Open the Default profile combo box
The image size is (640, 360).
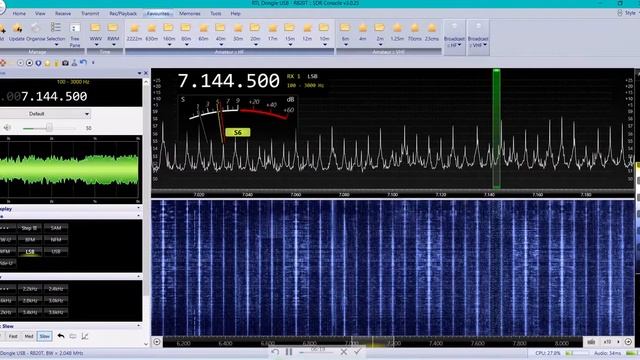[45, 114]
